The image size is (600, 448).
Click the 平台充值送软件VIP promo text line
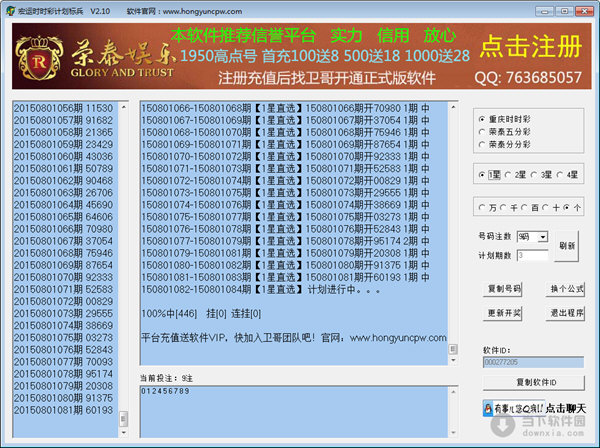pos(294,338)
